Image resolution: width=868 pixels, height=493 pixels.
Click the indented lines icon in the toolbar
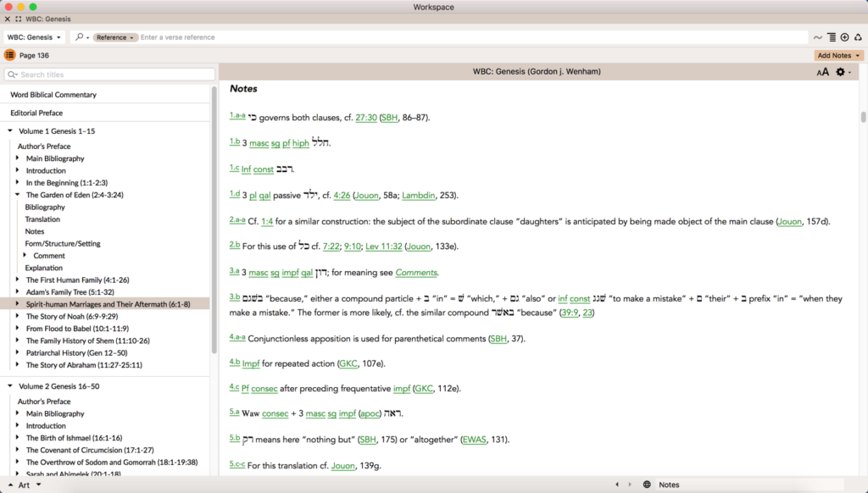click(x=831, y=37)
